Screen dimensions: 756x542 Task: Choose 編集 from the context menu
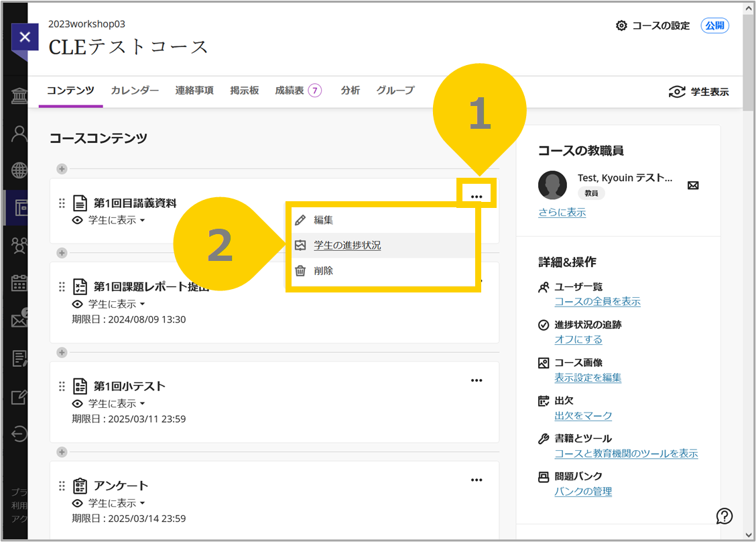(x=383, y=220)
